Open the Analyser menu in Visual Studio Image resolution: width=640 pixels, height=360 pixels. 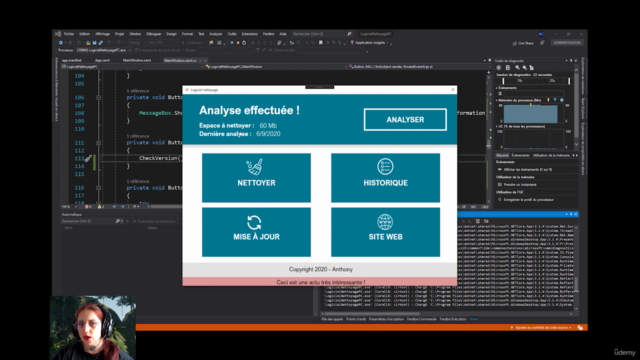pos(216,34)
